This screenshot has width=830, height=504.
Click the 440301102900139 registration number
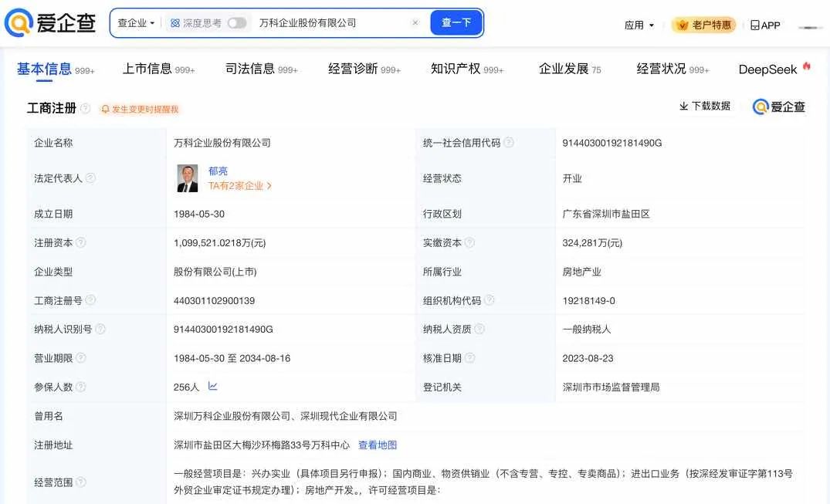point(215,301)
